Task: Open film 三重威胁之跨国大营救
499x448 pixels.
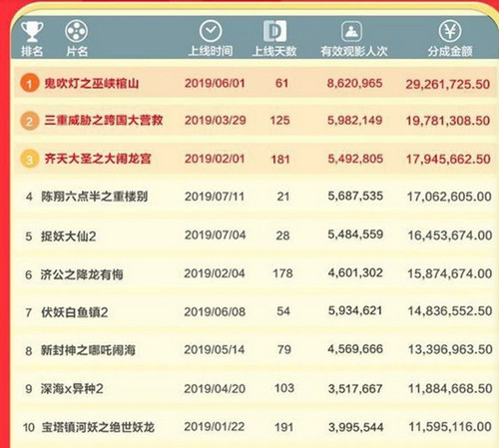Action: pyautogui.click(x=104, y=121)
